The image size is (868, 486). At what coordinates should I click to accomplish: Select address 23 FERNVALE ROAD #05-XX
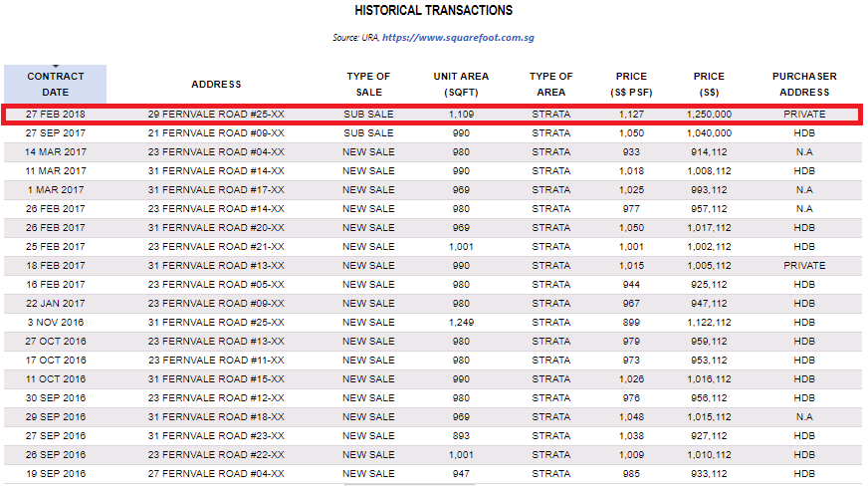[x=216, y=285]
